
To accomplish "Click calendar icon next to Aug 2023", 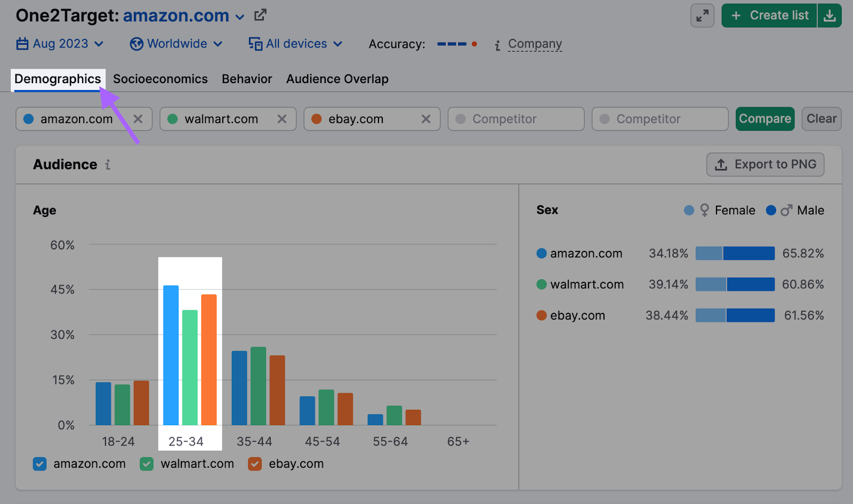I will coord(22,44).
